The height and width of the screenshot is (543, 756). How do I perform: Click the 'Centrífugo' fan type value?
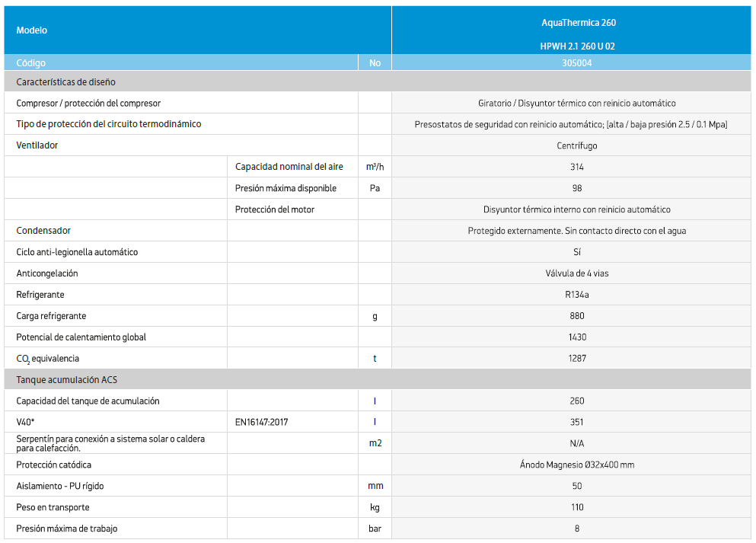pyautogui.click(x=577, y=145)
